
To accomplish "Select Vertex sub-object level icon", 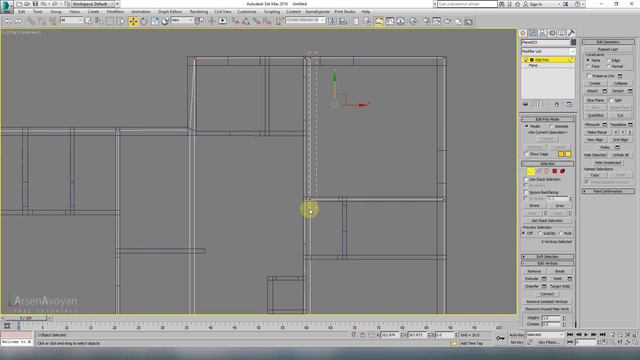I will 530,171.
